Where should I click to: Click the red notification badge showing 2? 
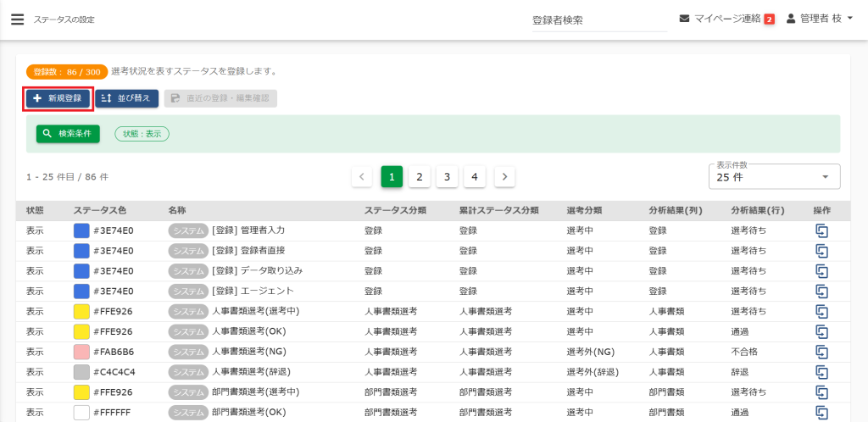[x=769, y=19]
